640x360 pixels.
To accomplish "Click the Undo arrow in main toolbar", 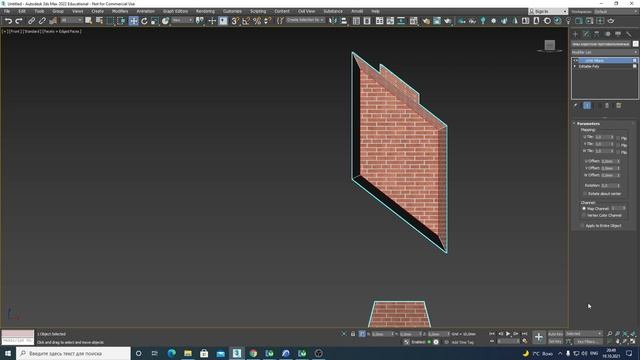I will [8, 20].
